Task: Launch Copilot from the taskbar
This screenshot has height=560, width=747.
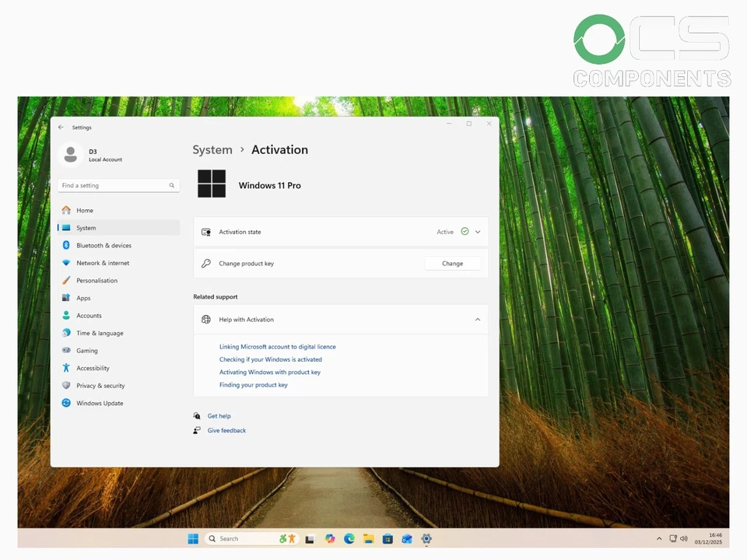Action: [330, 538]
